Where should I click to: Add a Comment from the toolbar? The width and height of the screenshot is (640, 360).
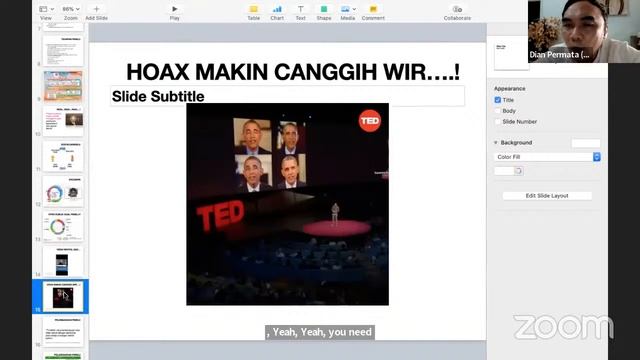click(373, 12)
